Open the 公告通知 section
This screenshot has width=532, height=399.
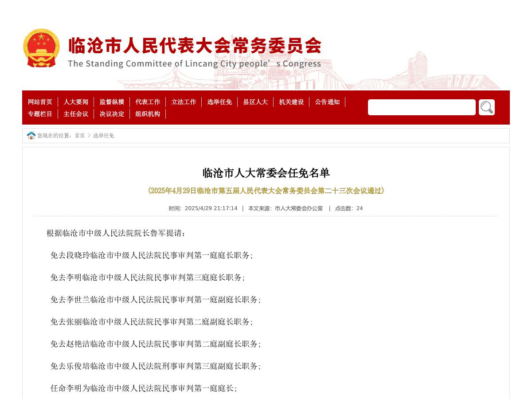(327, 102)
